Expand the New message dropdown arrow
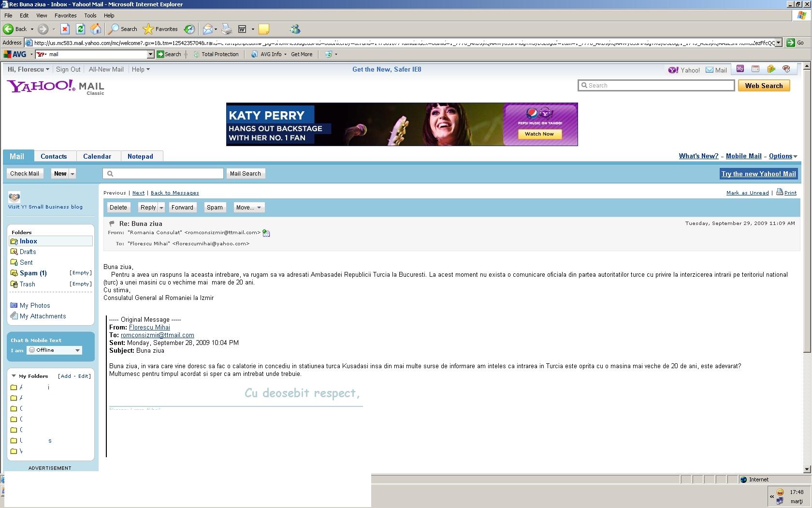The width and height of the screenshot is (812, 508). [72, 174]
